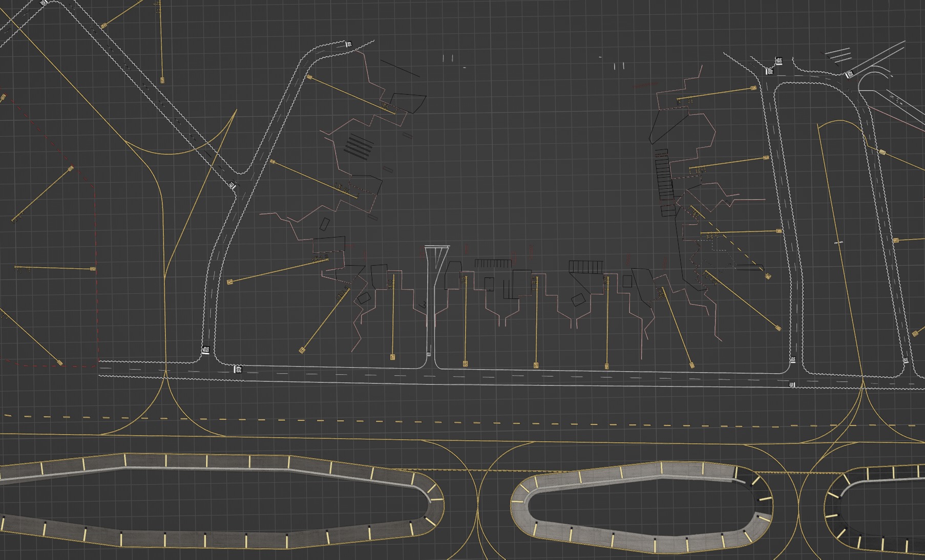The height and width of the screenshot is (560, 925).
Task: Select the stand 67 number marker
Action: [x=393, y=357]
